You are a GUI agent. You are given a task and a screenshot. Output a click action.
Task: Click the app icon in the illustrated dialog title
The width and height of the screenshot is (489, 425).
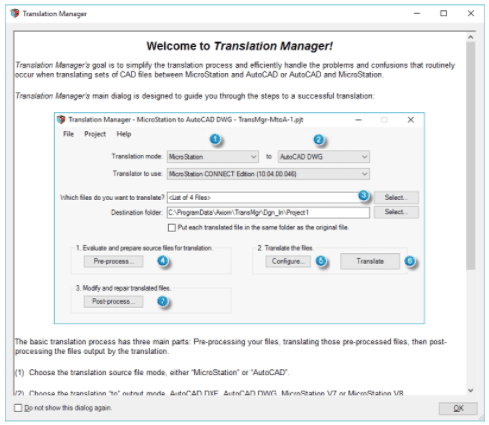pyautogui.click(x=61, y=120)
